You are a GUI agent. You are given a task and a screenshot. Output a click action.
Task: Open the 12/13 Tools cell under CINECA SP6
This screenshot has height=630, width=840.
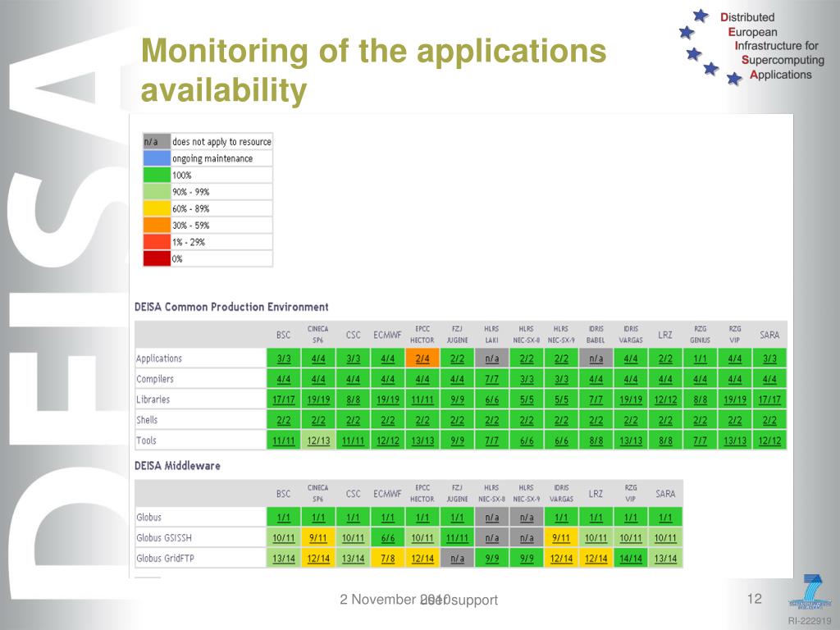[x=318, y=441]
